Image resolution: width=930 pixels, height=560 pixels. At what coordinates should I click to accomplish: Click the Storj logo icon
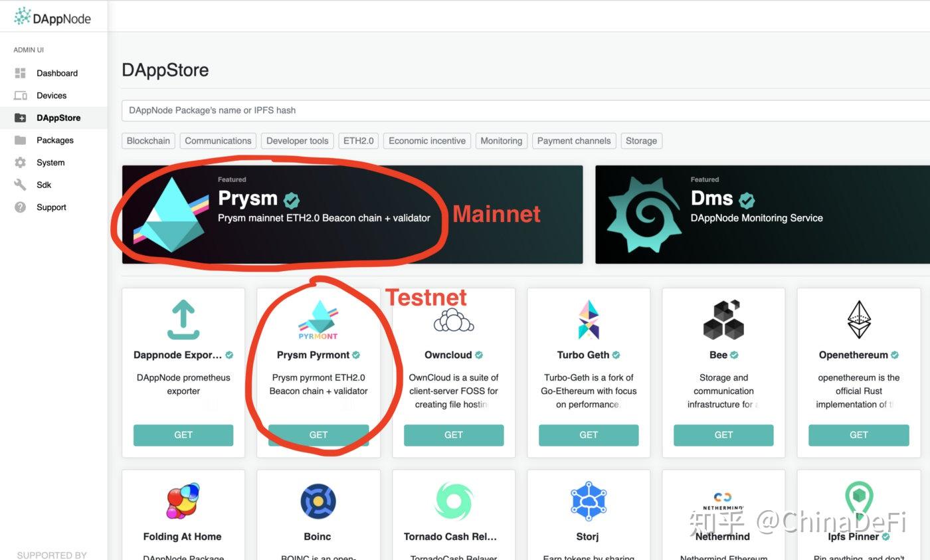pyautogui.click(x=588, y=502)
